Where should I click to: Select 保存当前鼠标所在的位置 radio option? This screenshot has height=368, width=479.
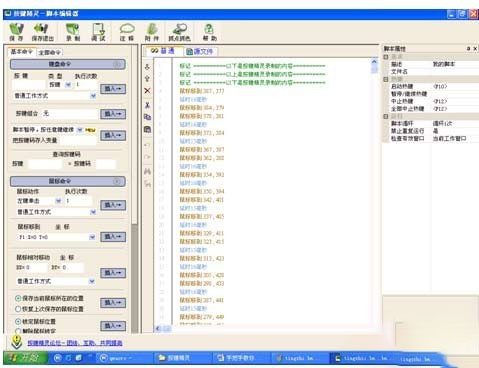point(18,298)
